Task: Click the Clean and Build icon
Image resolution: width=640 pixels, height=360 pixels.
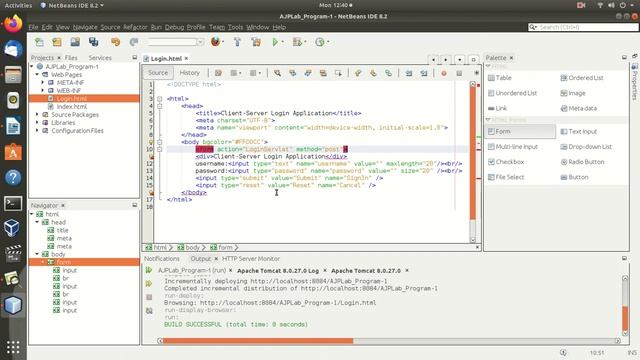Action: (x=256, y=42)
